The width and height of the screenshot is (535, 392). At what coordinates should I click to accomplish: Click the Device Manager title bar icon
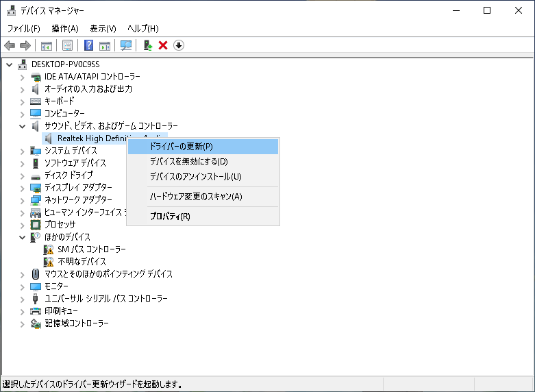(11, 10)
